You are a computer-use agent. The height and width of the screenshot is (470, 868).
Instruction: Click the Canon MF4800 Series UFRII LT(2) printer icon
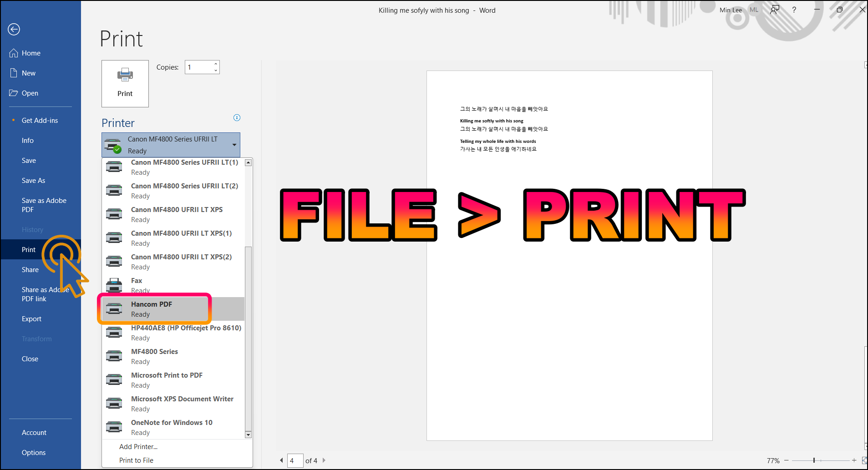[x=114, y=191]
